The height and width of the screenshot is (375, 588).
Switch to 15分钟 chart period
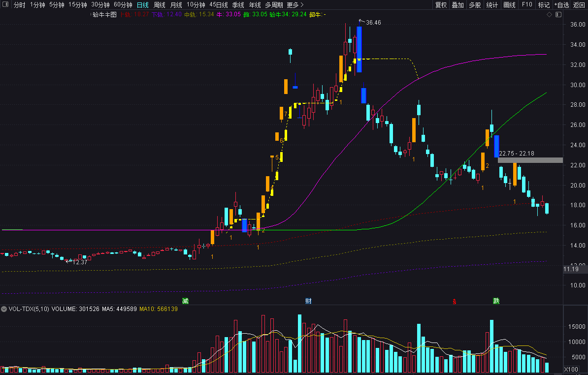(x=78, y=5)
